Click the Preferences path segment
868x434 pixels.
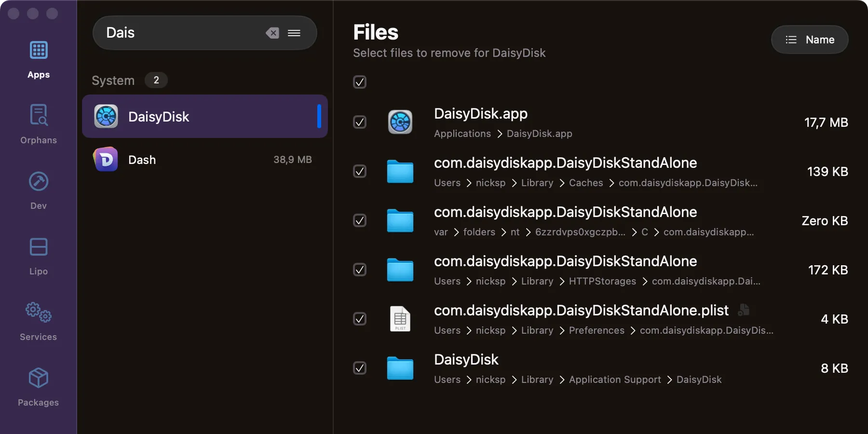597,330
